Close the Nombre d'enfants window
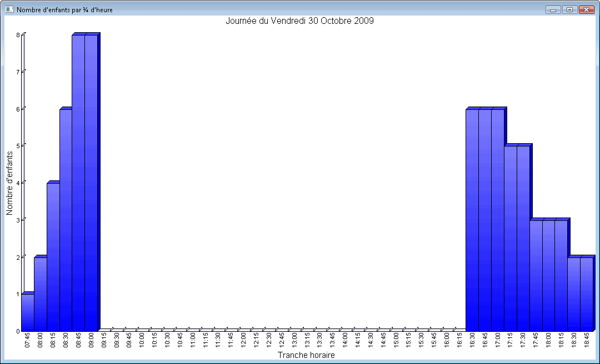600x364 pixels. tap(586, 9)
